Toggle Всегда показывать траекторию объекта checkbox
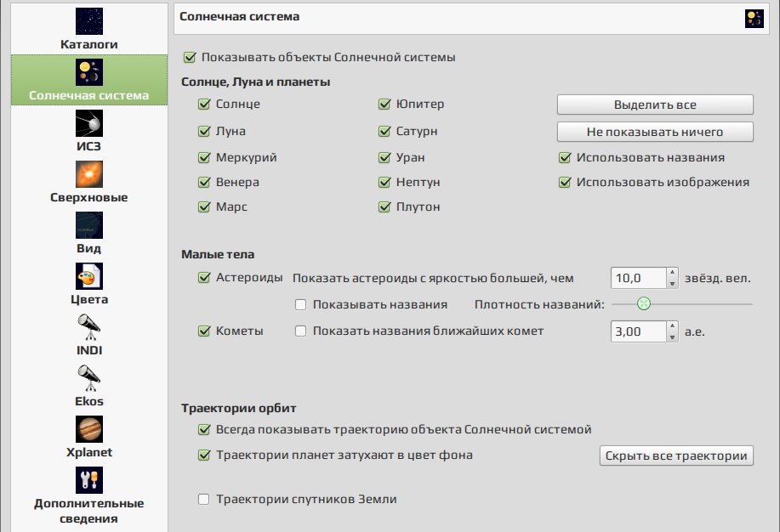Image resolution: width=780 pixels, height=532 pixels. coord(204,429)
